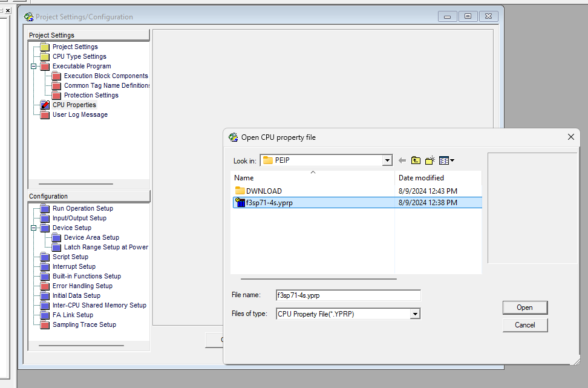Select the Run Operation Setup tree label

83,209
